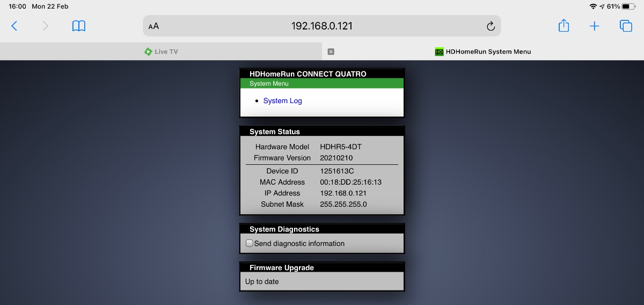Image resolution: width=644 pixels, height=305 pixels.
Task: Click the Firmware Upgrade heading
Action: (282, 267)
